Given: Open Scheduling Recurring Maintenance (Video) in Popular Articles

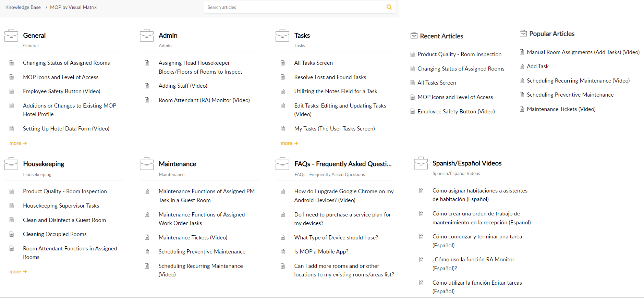Looking at the screenshot, I should [x=578, y=80].
